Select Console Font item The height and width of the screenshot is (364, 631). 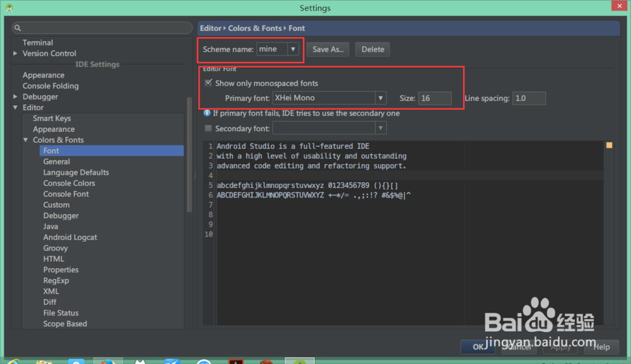(x=66, y=194)
